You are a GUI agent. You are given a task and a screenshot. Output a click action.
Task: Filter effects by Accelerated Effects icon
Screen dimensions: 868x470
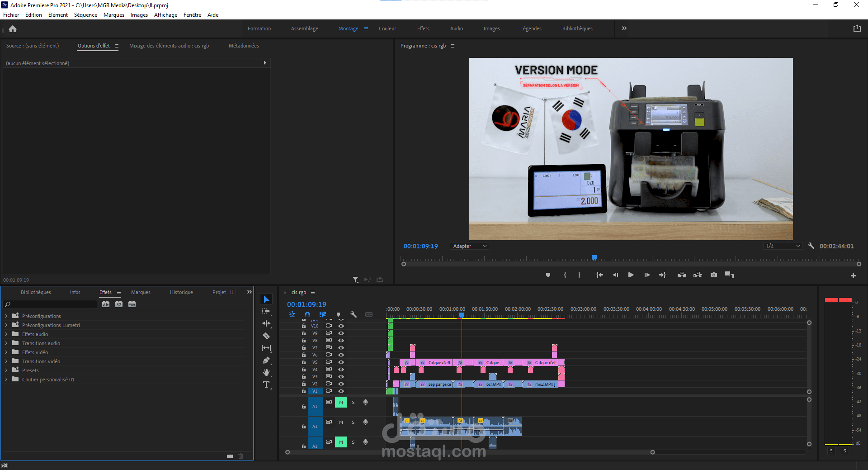coord(106,304)
